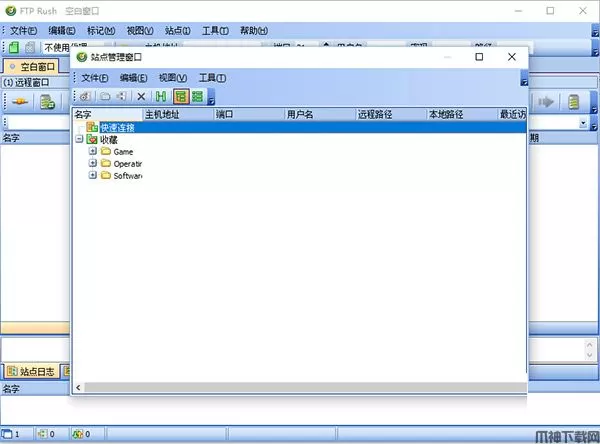Click the 收藏 favorites icon
Screen dimensions: 600x444
click(92, 139)
